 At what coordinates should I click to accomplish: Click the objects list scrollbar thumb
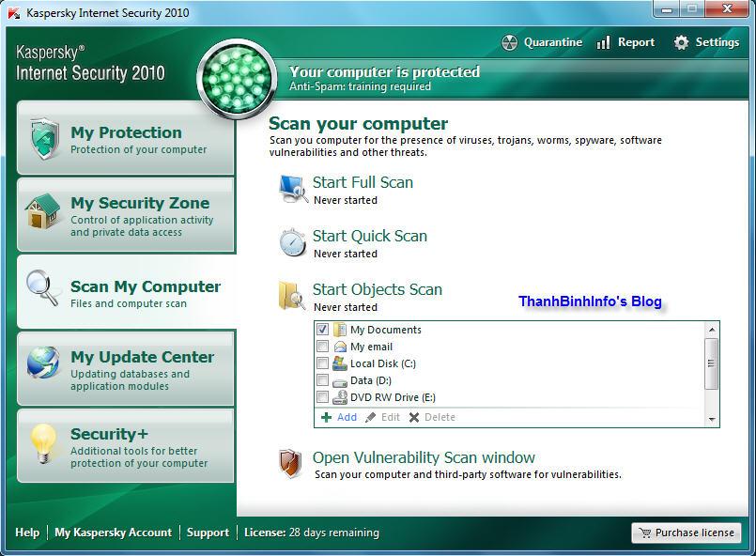pos(712,363)
